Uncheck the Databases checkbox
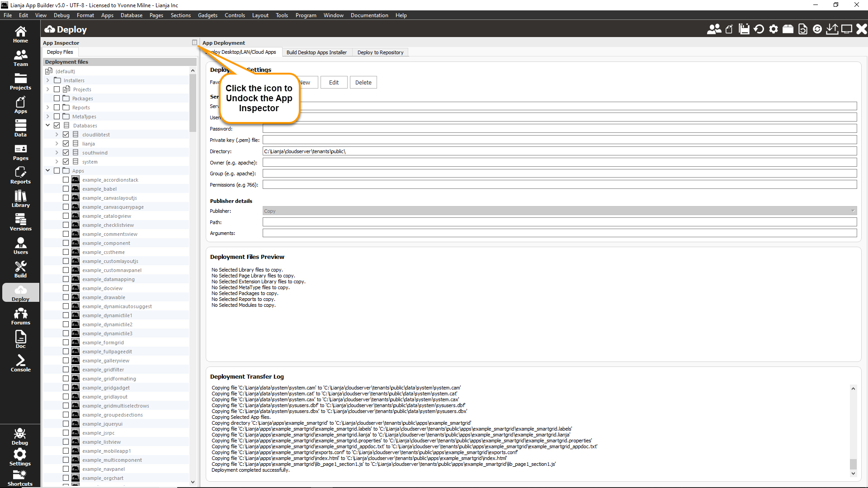This screenshot has height=488, width=868. 57,126
